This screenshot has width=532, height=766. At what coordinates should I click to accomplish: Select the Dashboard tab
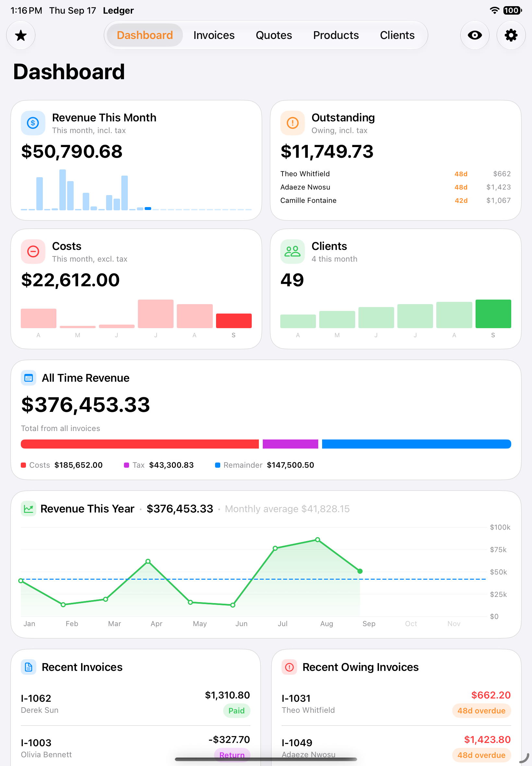tap(145, 35)
